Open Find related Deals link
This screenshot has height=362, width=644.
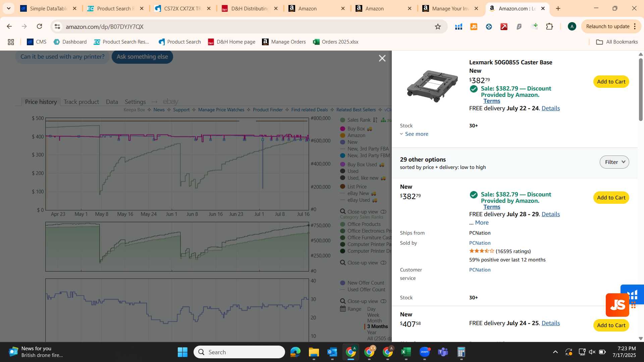coord(309,110)
